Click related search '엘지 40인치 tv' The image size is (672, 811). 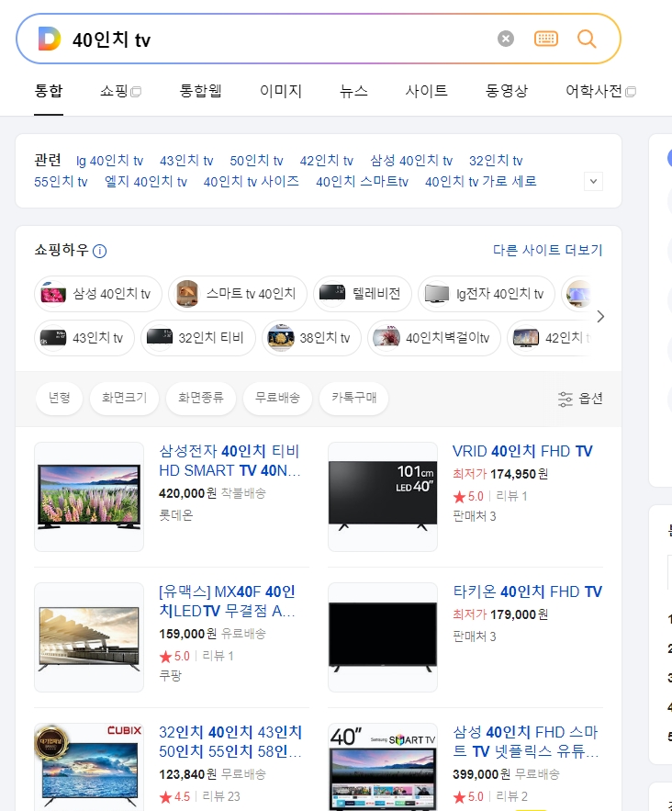point(146,182)
